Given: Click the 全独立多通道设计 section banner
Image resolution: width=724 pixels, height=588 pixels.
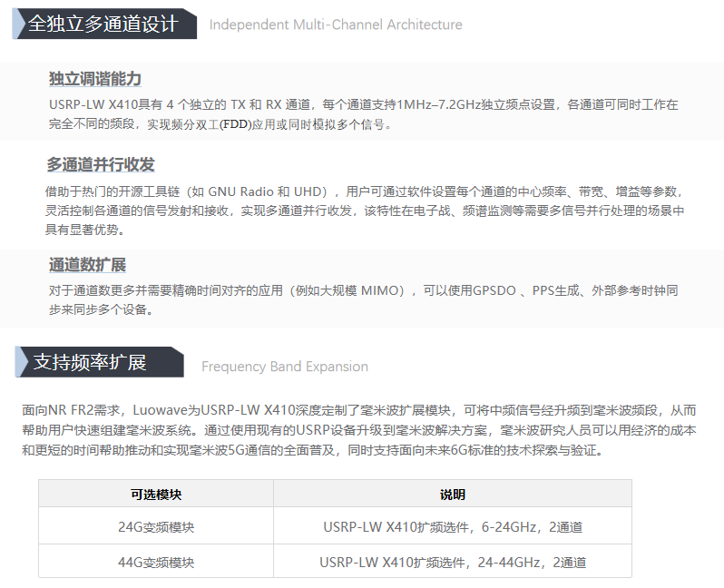Looking at the screenshot, I should pos(103,24).
